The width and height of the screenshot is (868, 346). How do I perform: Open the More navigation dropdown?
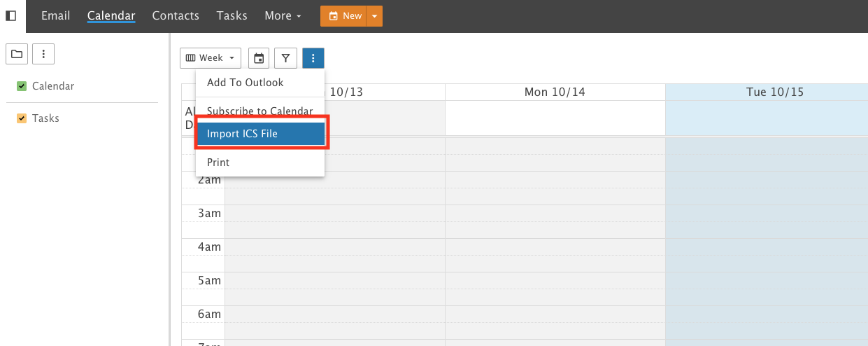tap(283, 15)
